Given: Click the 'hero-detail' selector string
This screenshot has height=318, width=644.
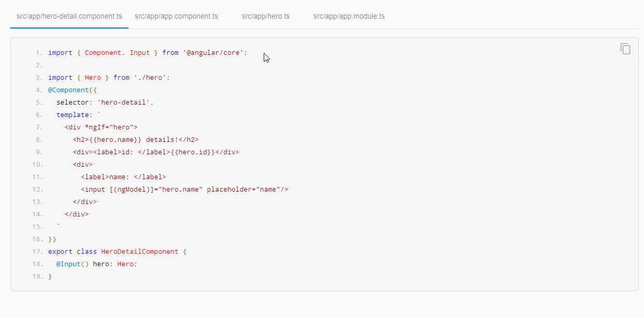Looking at the screenshot, I should tap(124, 103).
